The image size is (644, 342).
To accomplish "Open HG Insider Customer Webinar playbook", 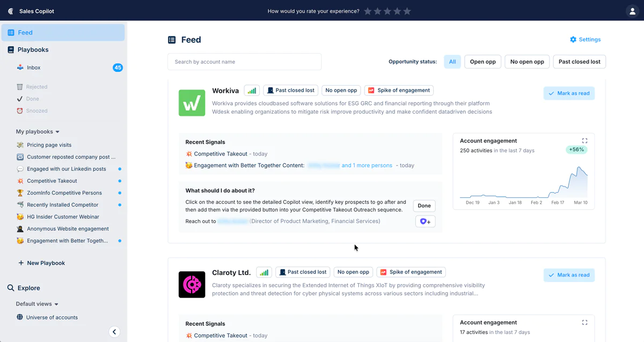I will [x=63, y=217].
